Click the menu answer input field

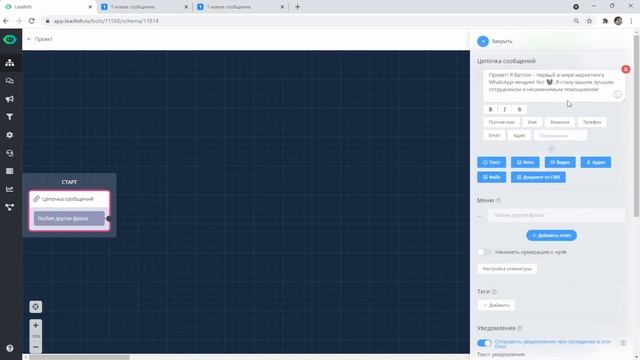point(556,215)
